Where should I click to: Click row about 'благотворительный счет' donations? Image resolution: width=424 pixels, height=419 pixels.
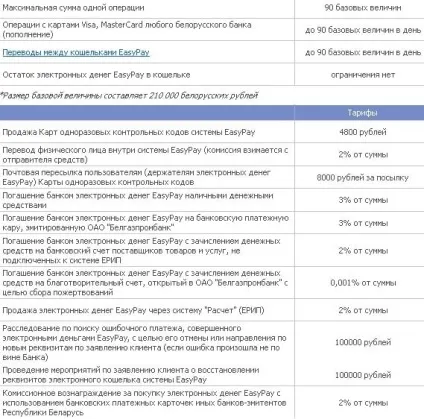[145, 283]
